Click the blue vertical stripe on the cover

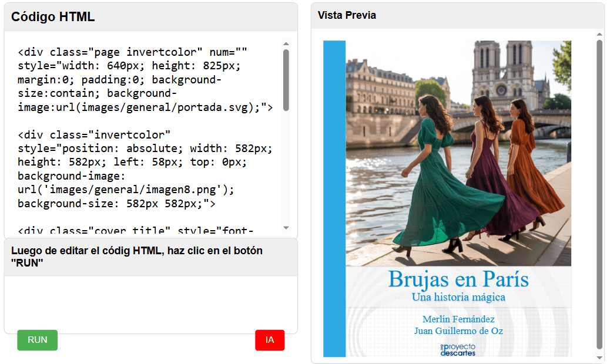[x=334, y=198]
